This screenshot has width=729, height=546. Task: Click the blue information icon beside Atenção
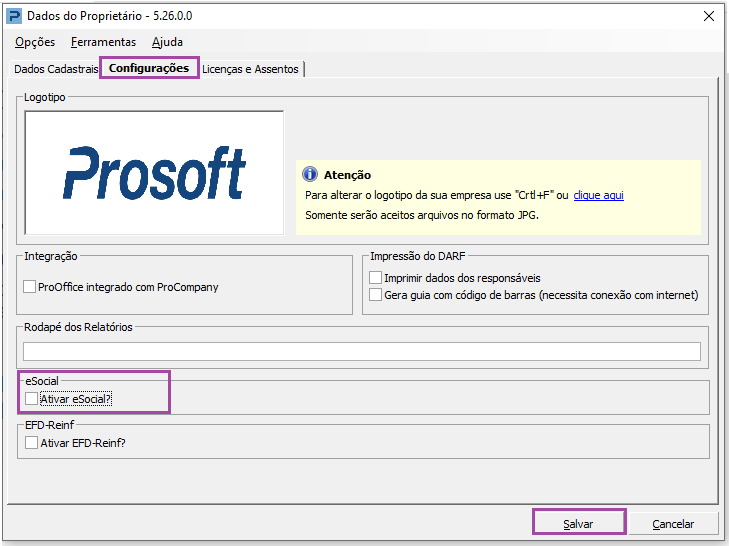click(x=310, y=174)
